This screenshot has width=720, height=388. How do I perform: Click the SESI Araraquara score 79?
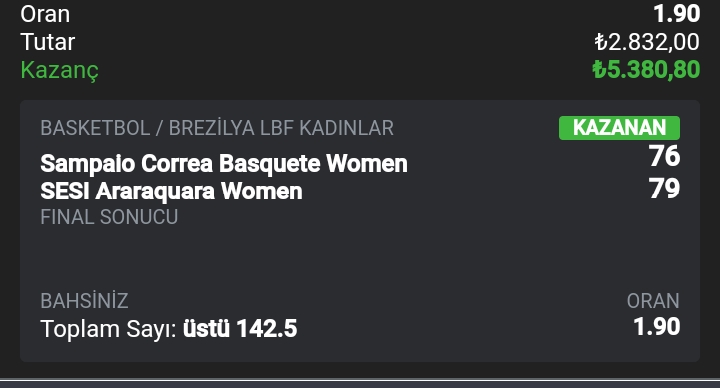[664, 188]
